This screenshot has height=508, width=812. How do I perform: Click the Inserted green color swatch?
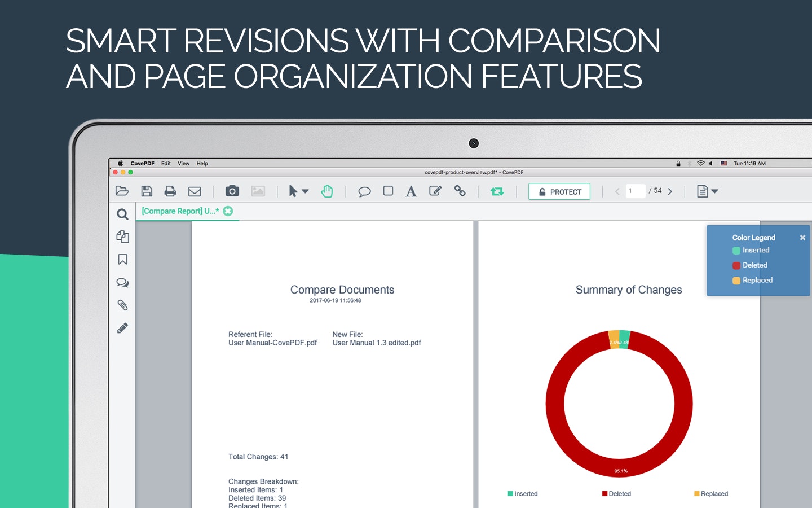pos(736,251)
